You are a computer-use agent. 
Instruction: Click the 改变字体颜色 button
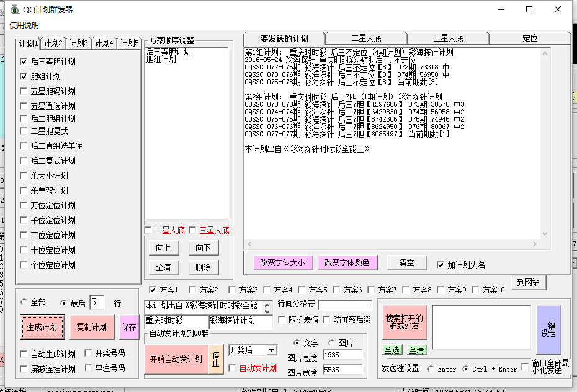(x=347, y=262)
